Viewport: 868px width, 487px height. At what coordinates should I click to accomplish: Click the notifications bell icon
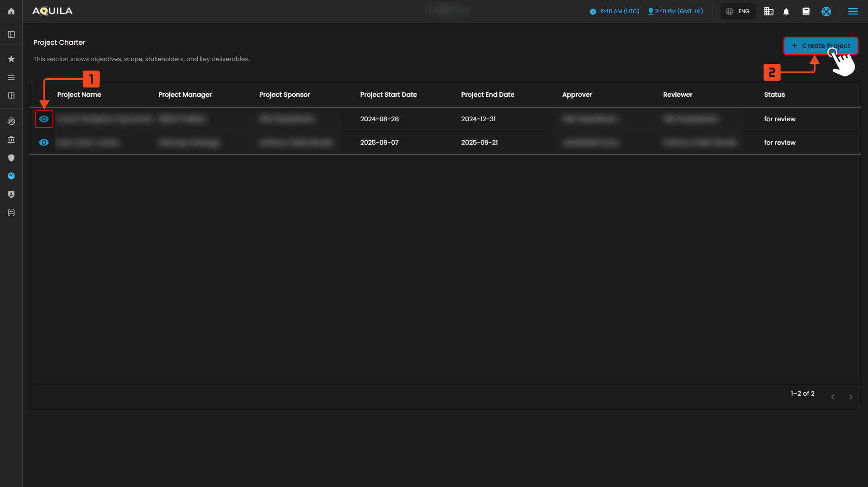coord(786,12)
